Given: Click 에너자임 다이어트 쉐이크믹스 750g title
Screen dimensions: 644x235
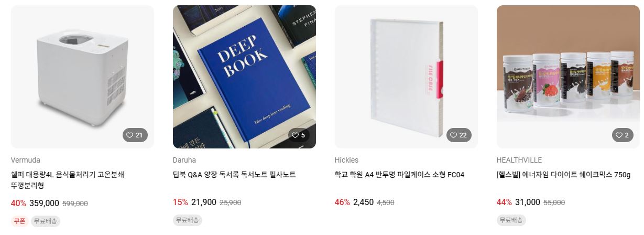Looking at the screenshot, I should [x=564, y=175].
